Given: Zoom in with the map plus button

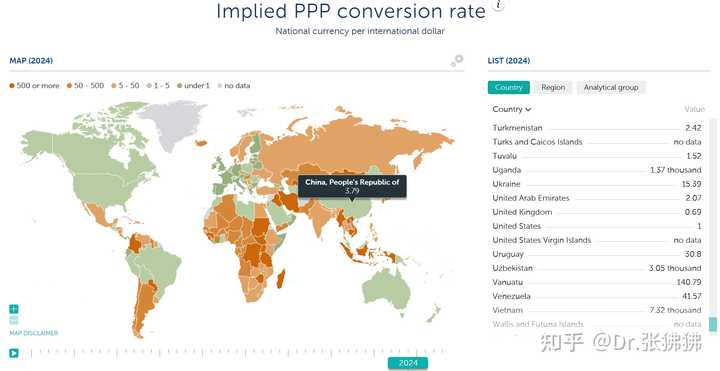Looking at the screenshot, I should [14, 309].
